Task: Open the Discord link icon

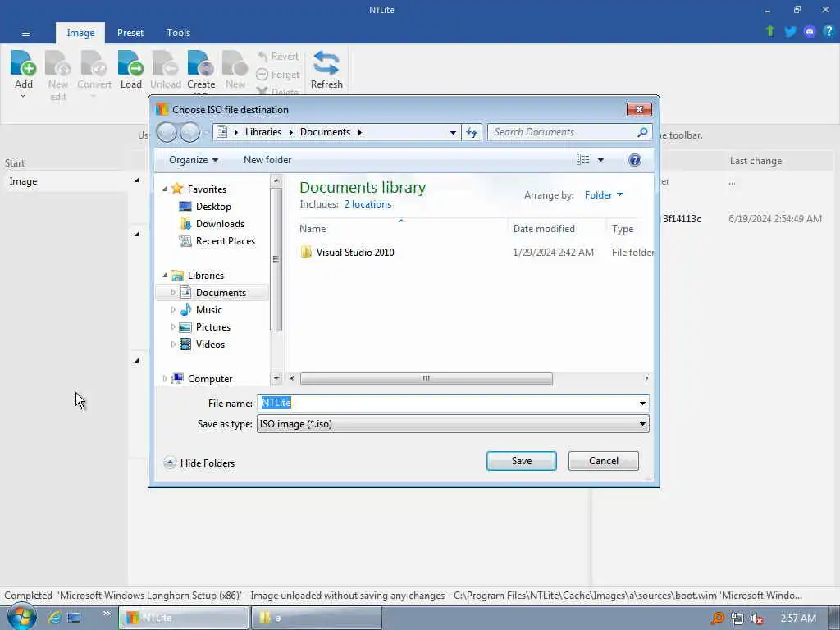Action: click(x=810, y=32)
